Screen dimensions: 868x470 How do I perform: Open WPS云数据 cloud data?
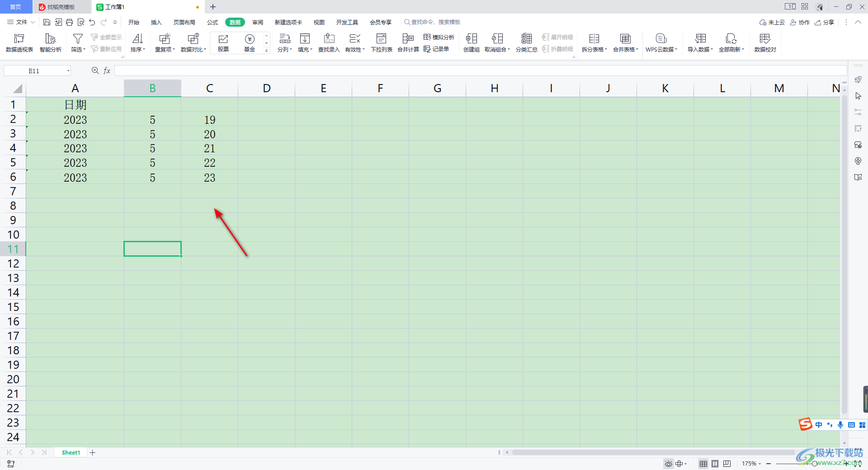pos(661,43)
